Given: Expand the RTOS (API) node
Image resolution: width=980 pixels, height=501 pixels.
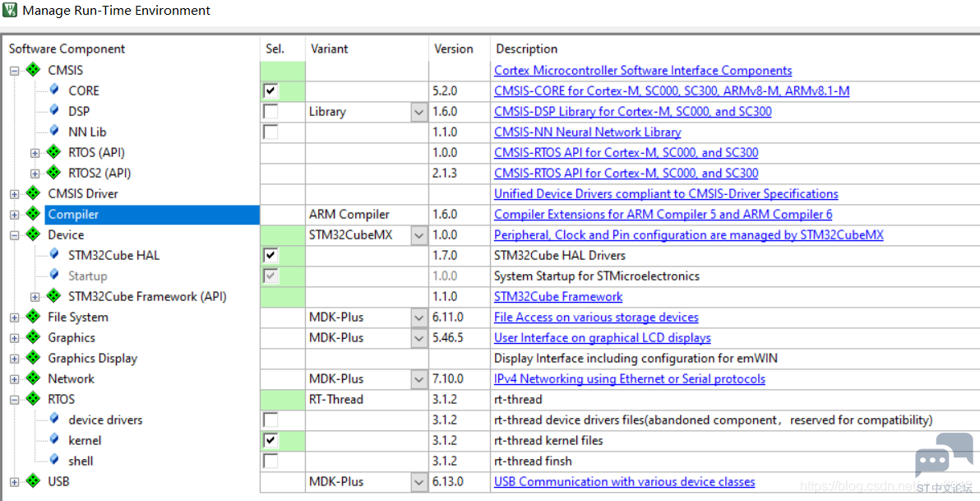Looking at the screenshot, I should pyautogui.click(x=35, y=153).
